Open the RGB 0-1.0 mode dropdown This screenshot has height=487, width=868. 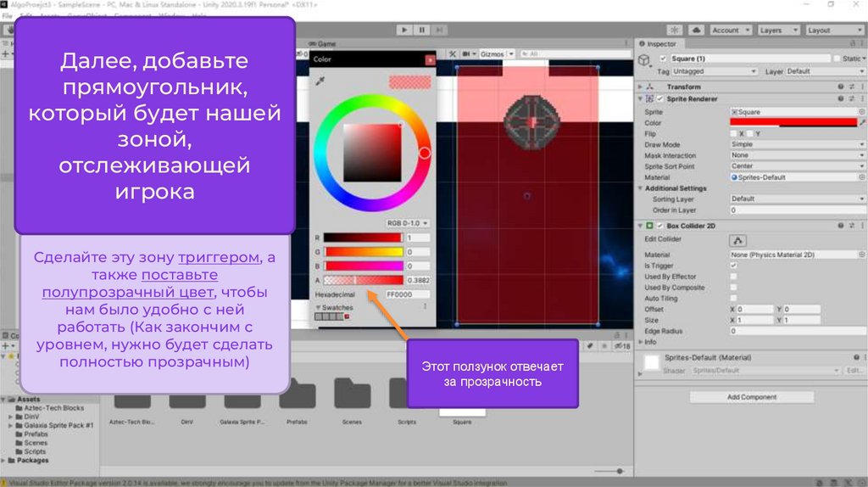point(407,223)
